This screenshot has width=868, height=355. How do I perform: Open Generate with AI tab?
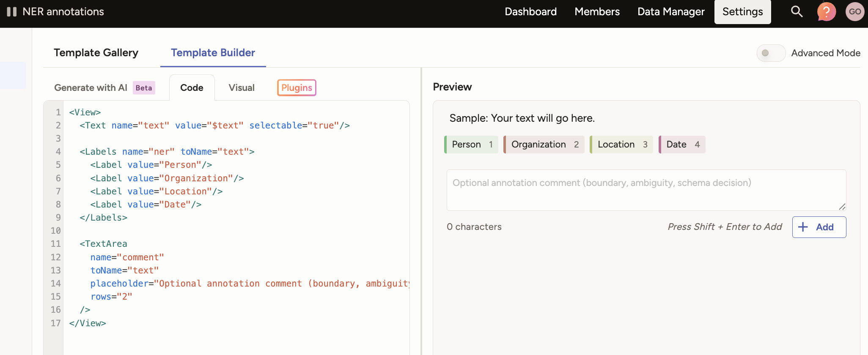91,88
